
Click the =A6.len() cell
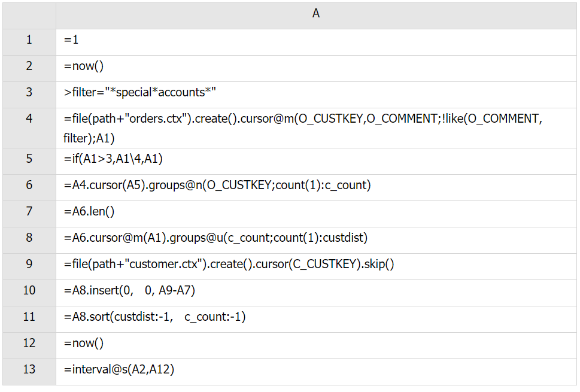click(316, 211)
